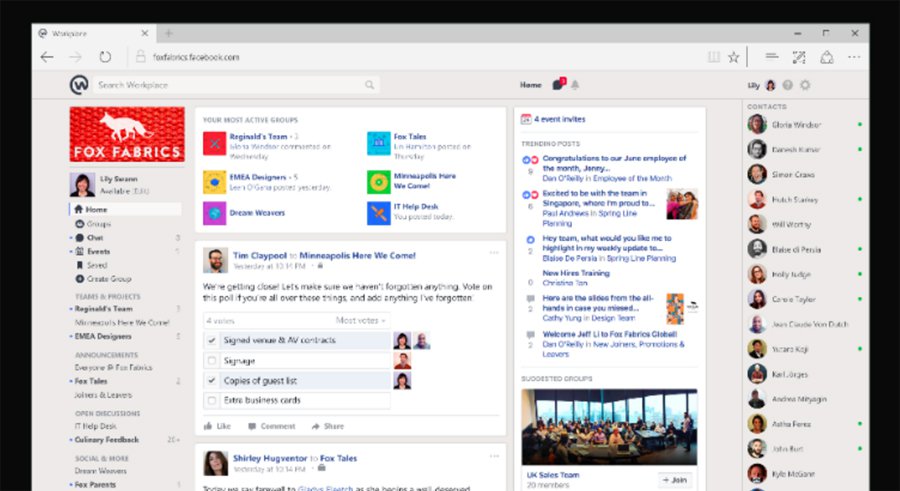Uncheck Copies of guest list option
This screenshot has height=491, width=900.
coord(212,380)
